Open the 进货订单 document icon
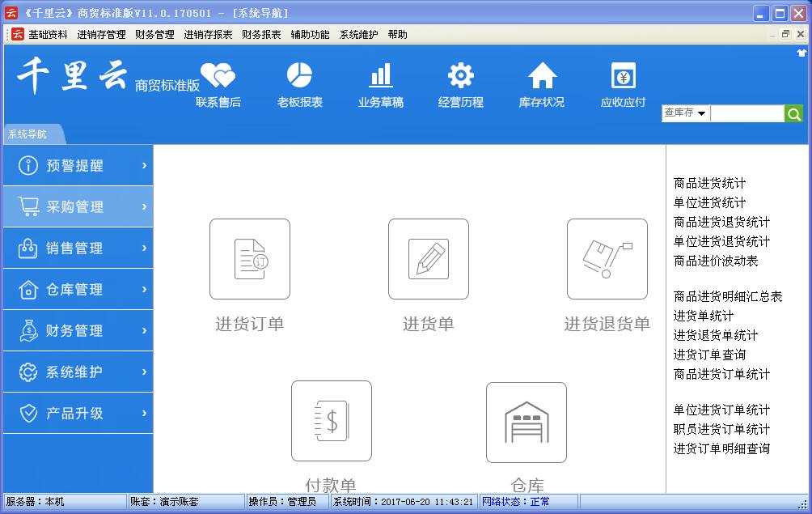This screenshot has height=514, width=812. pos(250,259)
